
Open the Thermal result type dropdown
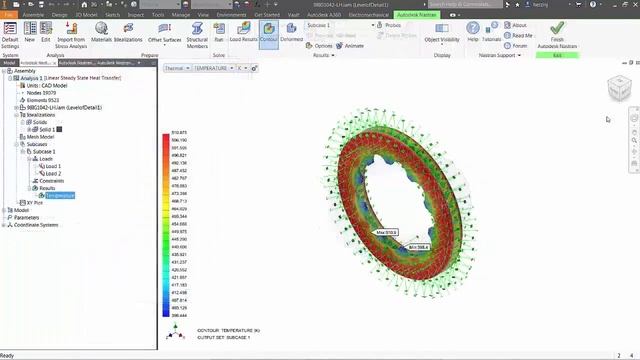click(177, 68)
